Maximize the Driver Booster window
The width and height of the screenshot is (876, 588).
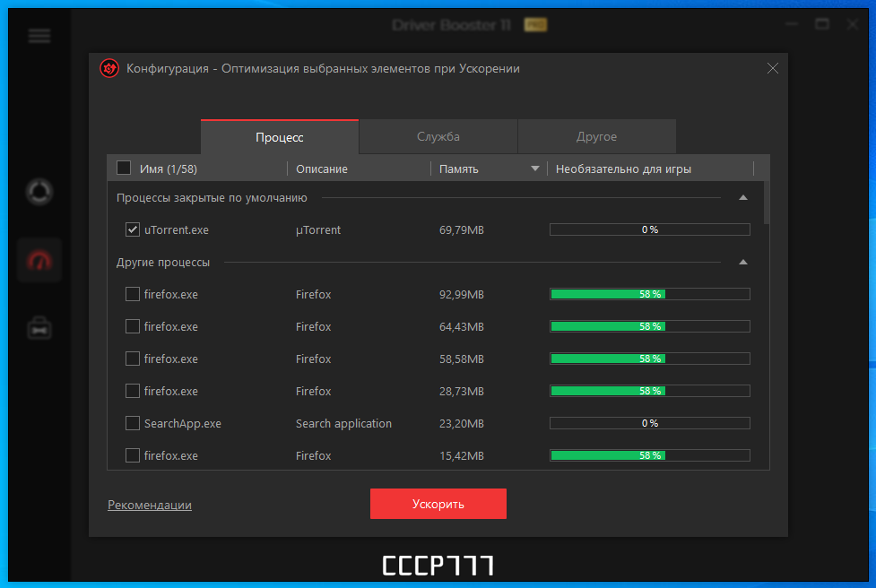(x=822, y=24)
